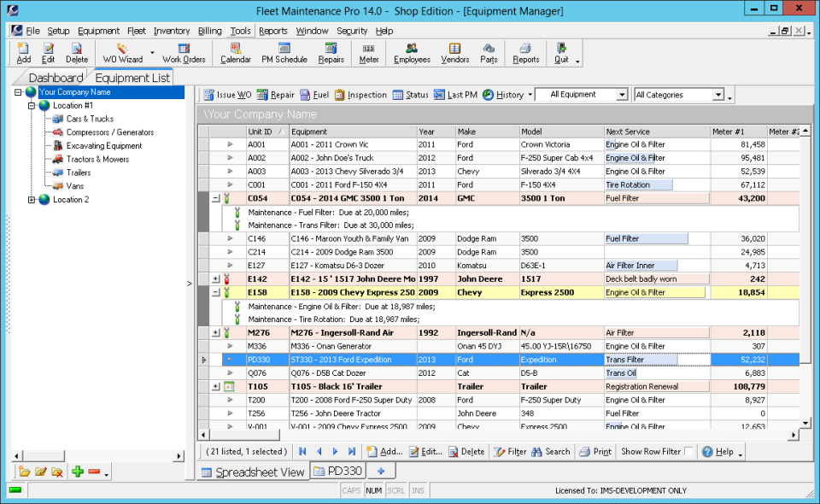
Task: Open the PM Schedule icon
Action: [x=284, y=53]
